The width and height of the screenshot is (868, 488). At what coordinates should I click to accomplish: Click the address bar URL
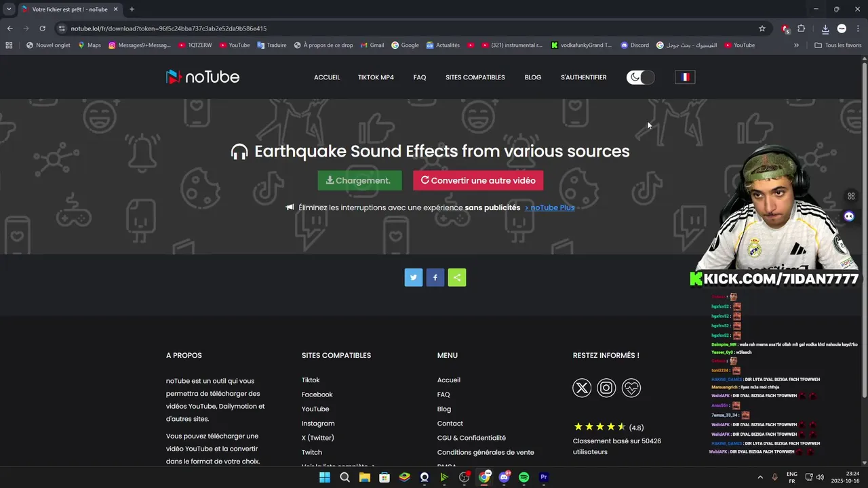[x=169, y=28]
